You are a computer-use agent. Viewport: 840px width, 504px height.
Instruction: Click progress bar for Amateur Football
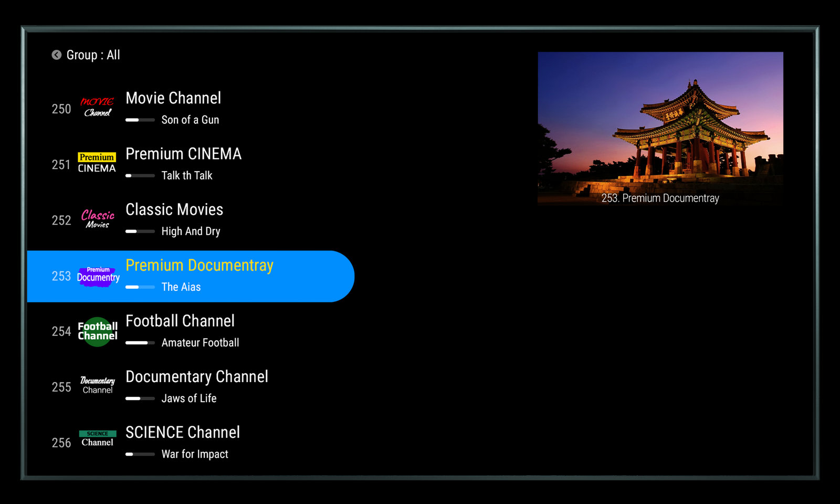(x=140, y=343)
